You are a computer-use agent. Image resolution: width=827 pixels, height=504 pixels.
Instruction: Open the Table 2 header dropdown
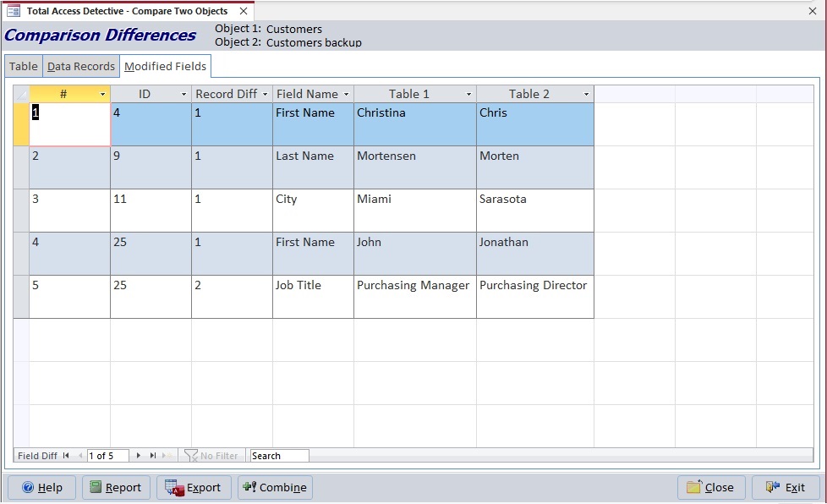click(586, 94)
